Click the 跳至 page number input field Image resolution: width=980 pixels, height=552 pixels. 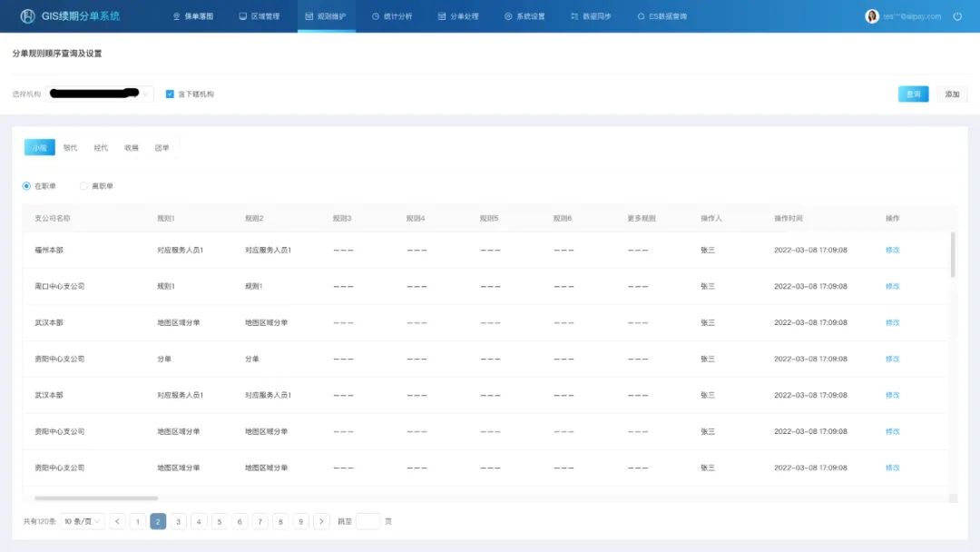pos(368,521)
